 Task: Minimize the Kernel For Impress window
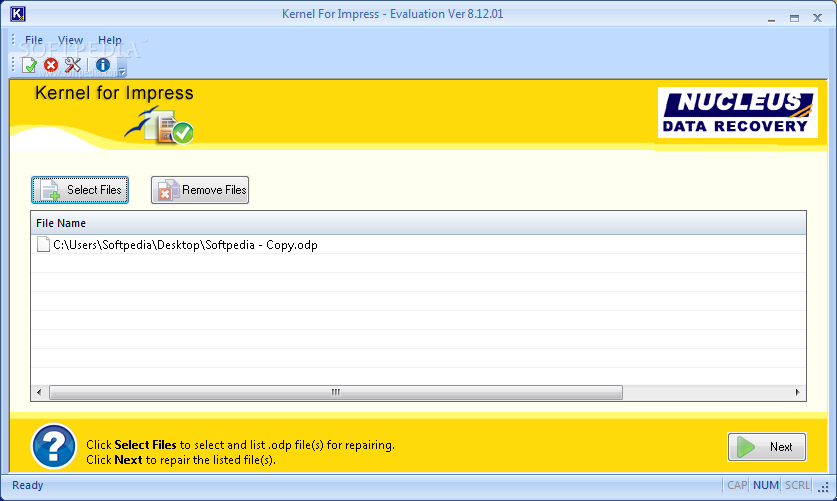tap(771, 19)
